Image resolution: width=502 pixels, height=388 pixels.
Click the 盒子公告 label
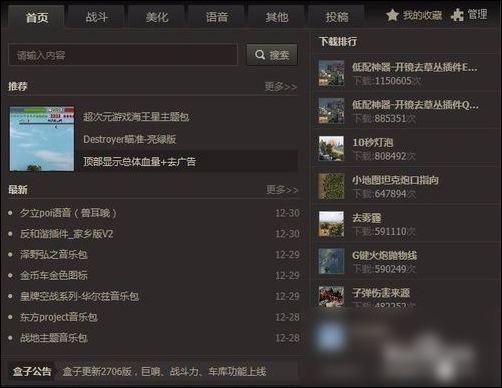(32, 371)
